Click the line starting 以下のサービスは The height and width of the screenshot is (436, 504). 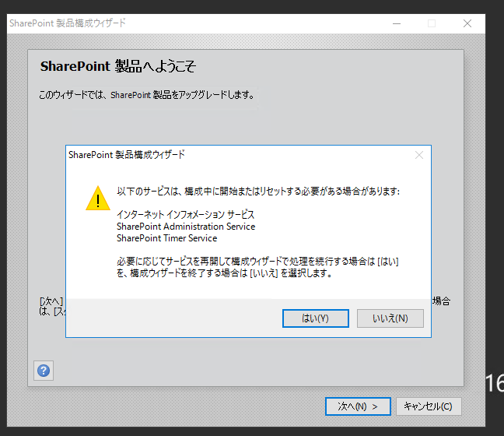tap(258, 192)
